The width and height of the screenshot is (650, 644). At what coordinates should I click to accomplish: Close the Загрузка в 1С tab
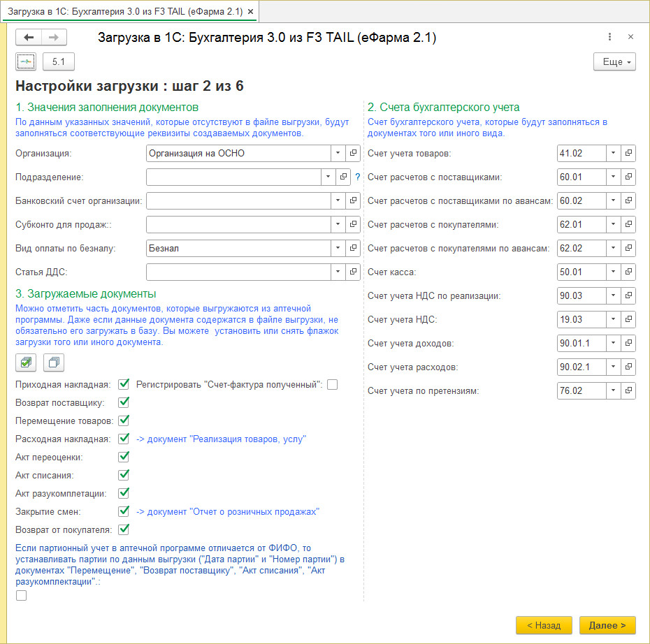coord(250,12)
